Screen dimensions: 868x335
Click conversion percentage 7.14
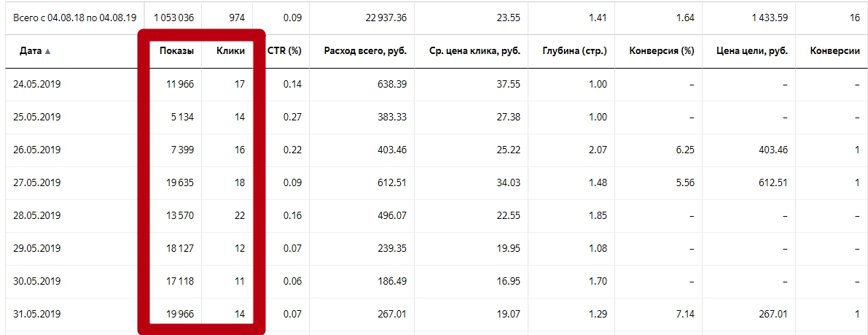pos(685,314)
